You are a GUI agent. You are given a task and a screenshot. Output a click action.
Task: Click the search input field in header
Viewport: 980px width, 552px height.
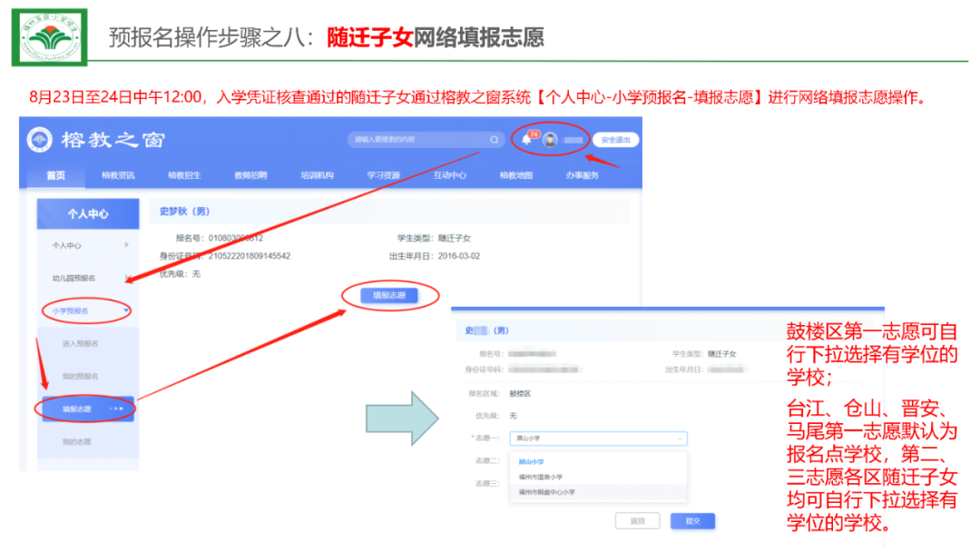pyautogui.click(x=417, y=140)
